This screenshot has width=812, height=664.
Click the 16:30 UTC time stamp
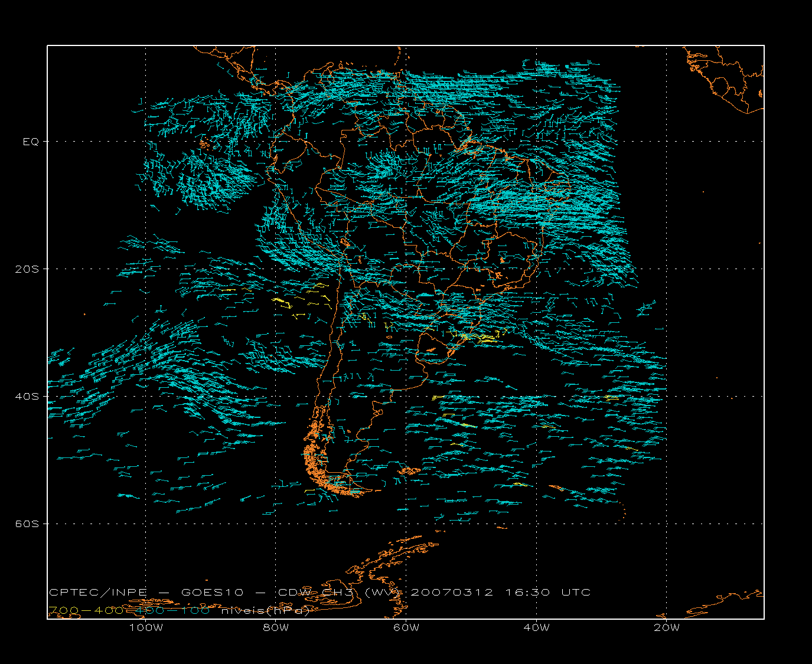pyautogui.click(x=548, y=593)
